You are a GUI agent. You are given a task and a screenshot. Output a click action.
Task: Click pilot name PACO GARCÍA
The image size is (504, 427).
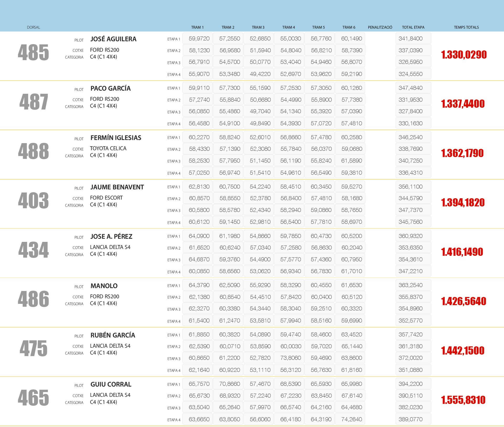(111, 88)
